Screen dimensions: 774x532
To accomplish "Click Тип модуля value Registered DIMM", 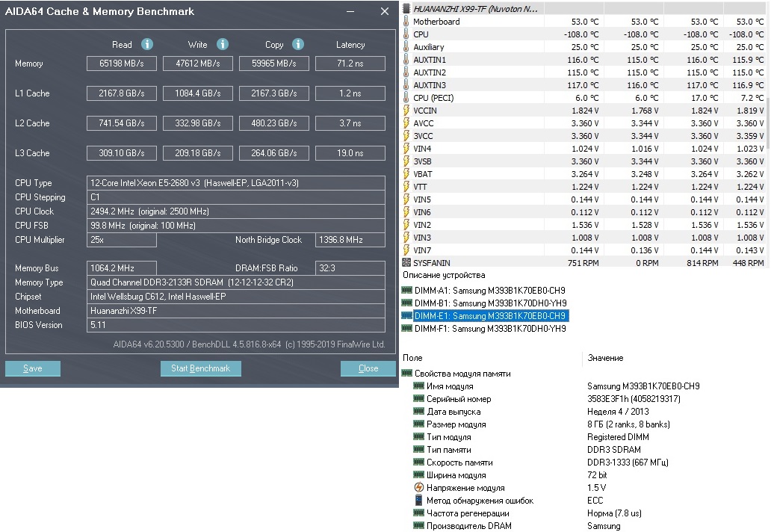I will pyautogui.click(x=618, y=437).
